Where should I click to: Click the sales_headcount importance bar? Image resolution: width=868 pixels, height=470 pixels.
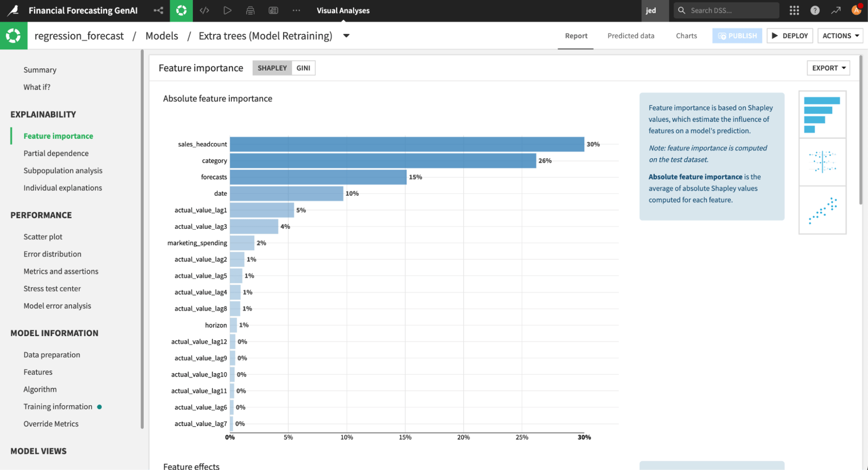[407, 144]
